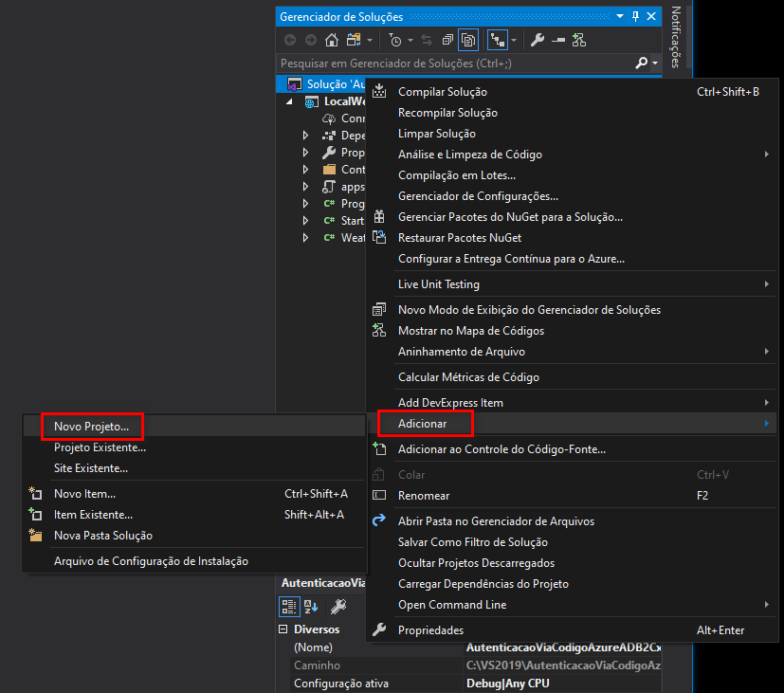Click Projeto Existente... in the submenu
This screenshot has height=693, width=784.
[x=100, y=447]
